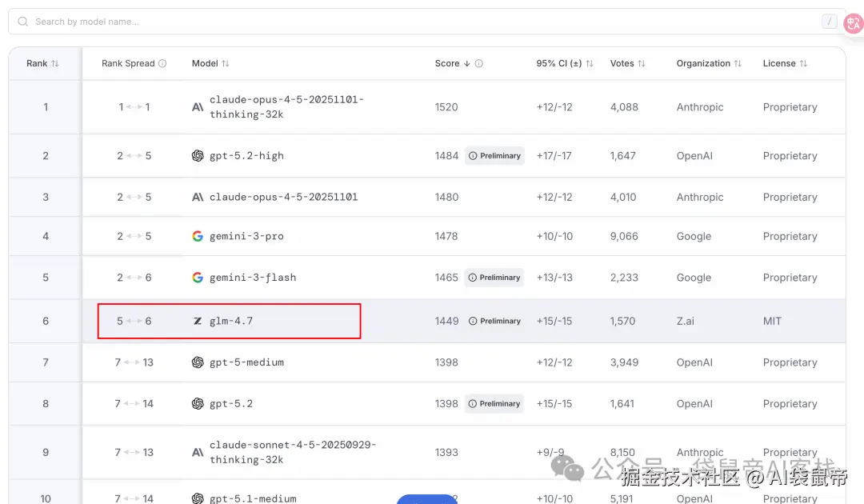Click the search magnifier icon
This screenshot has width=864, height=504.
click(22, 22)
